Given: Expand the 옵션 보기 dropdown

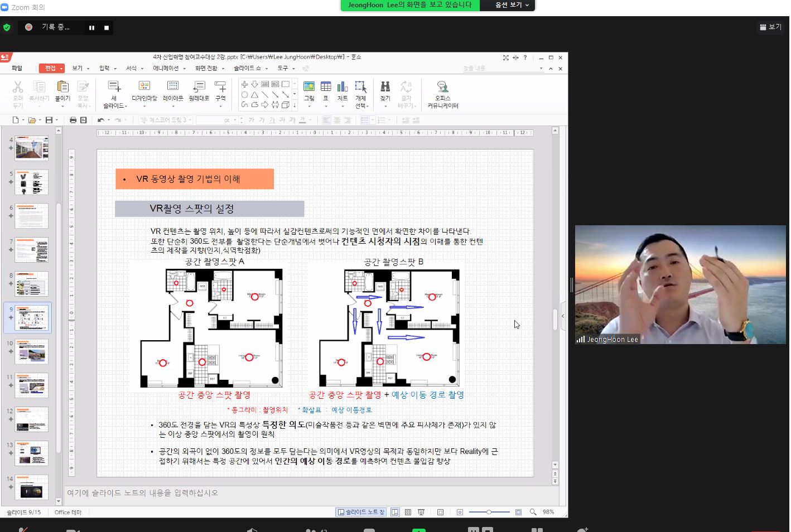Looking at the screenshot, I should tap(512, 5).
